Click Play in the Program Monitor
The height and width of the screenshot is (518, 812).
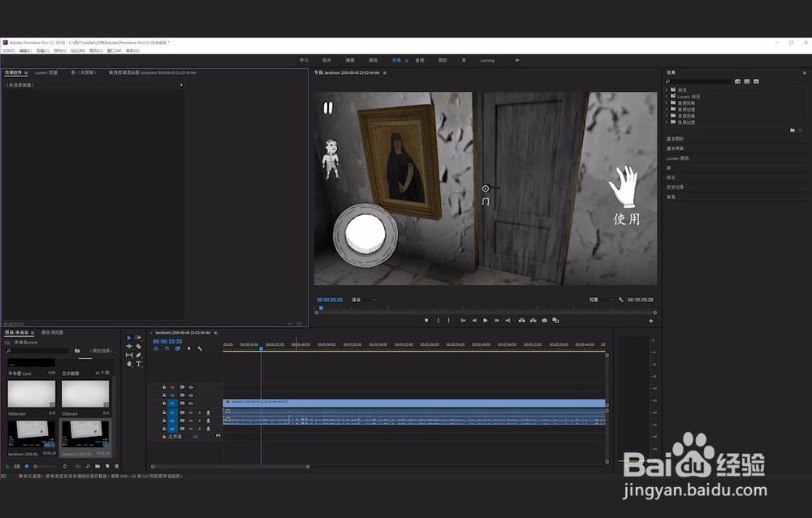pos(486,321)
